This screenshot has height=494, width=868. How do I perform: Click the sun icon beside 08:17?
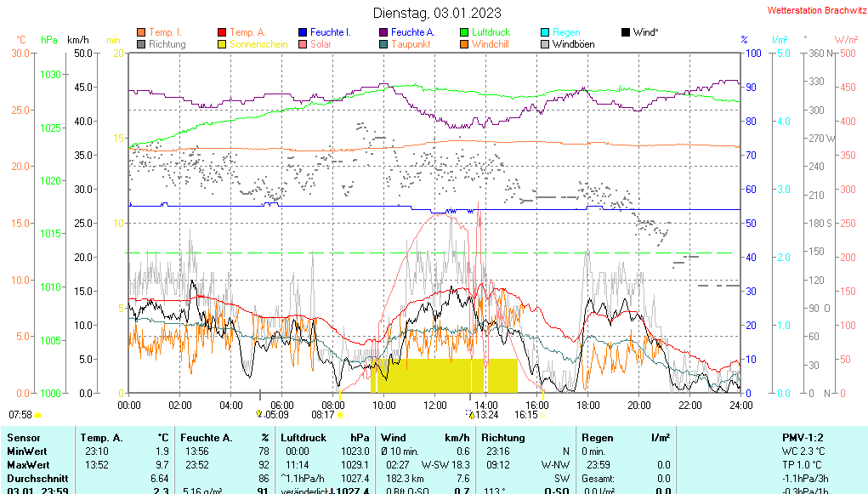[340, 415]
